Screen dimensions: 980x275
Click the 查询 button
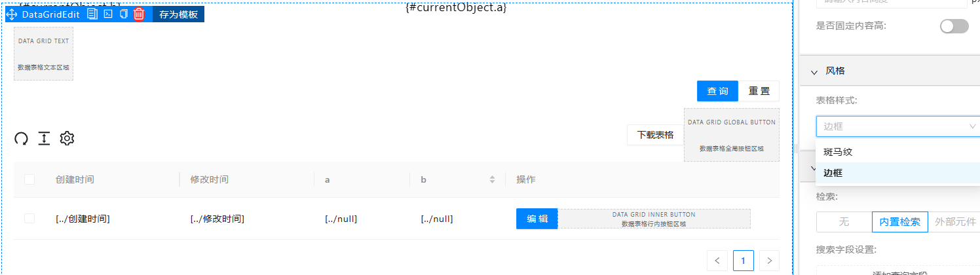coord(717,91)
